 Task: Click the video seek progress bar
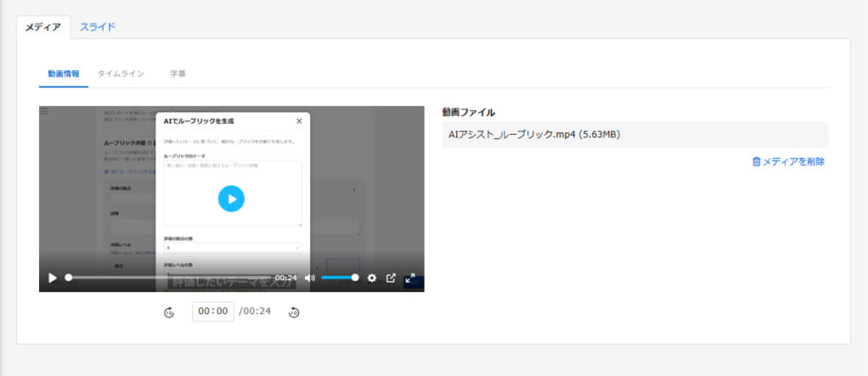click(x=170, y=278)
